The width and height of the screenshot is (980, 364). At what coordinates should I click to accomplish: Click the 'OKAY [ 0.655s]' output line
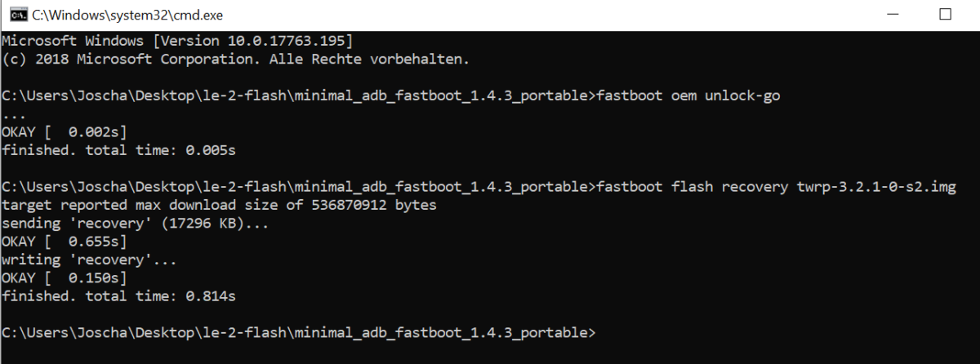tap(65, 242)
